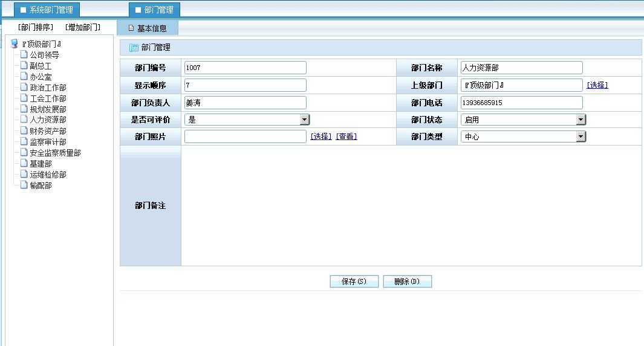Open 增加部门 in the left panel
Viewport: 644px width, 346px height.
pos(83,27)
